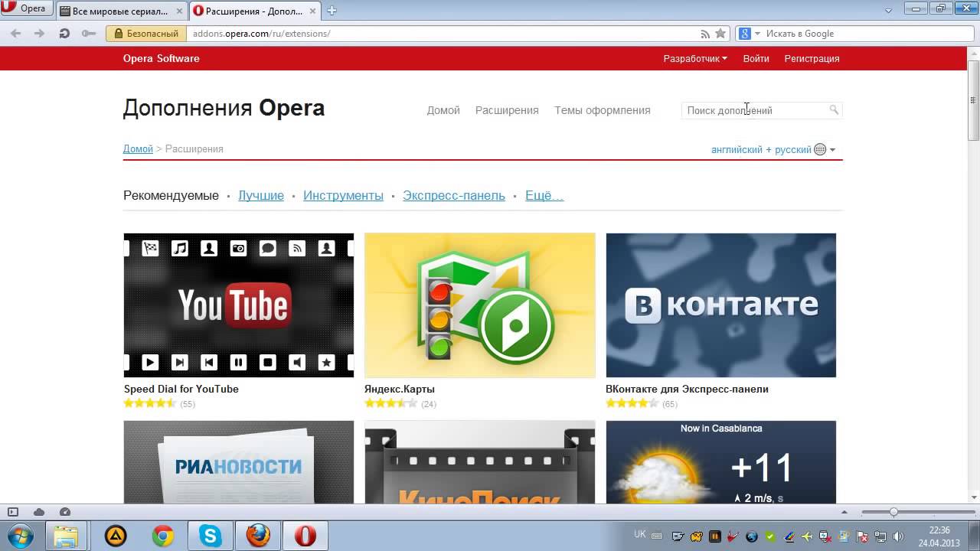
Task: Open a new tab with plus button
Action: 332,11
